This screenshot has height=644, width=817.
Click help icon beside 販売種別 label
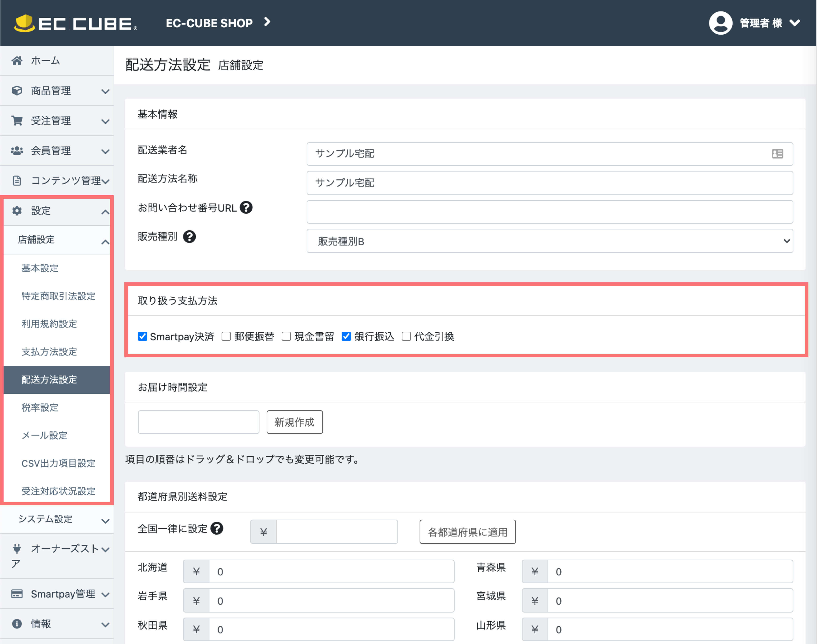189,237
